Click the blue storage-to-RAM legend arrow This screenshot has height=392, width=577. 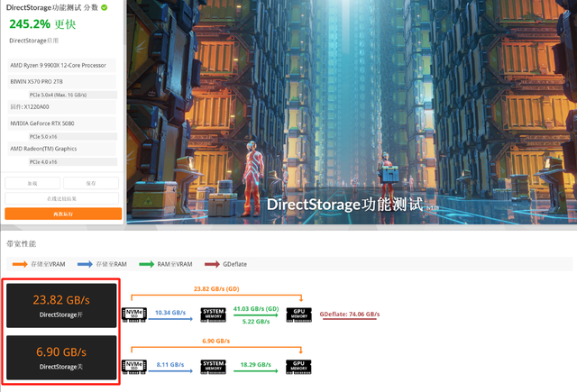click(x=85, y=264)
